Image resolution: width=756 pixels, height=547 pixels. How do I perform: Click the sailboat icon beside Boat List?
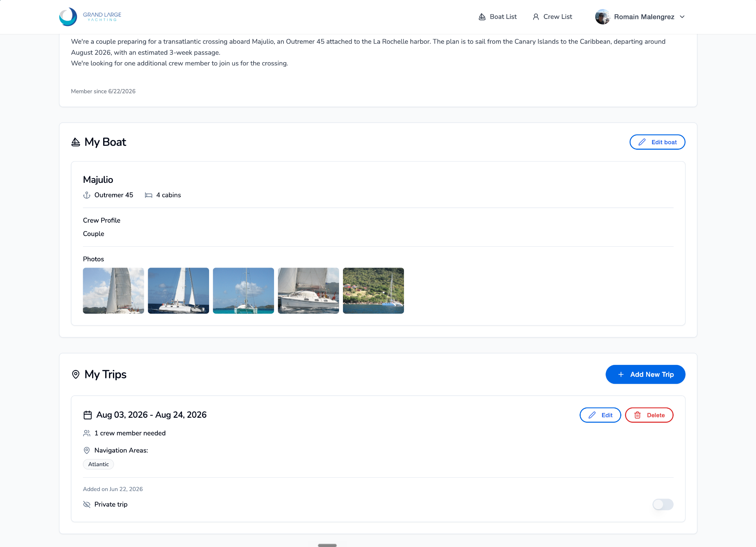coord(482,17)
